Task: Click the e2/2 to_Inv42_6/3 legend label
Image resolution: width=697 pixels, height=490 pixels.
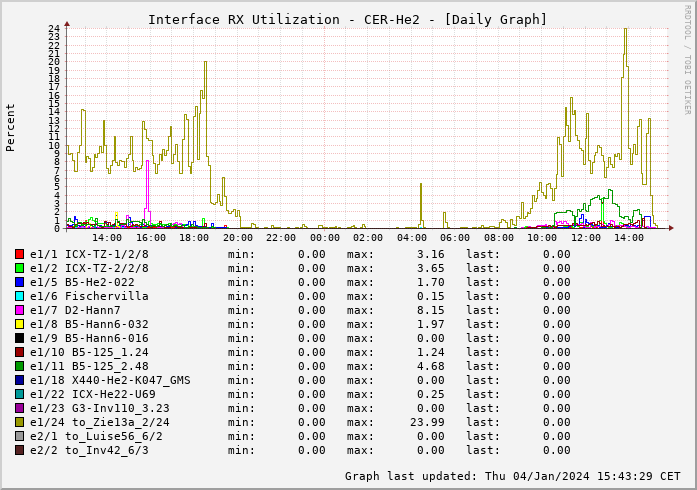Action: (89, 450)
